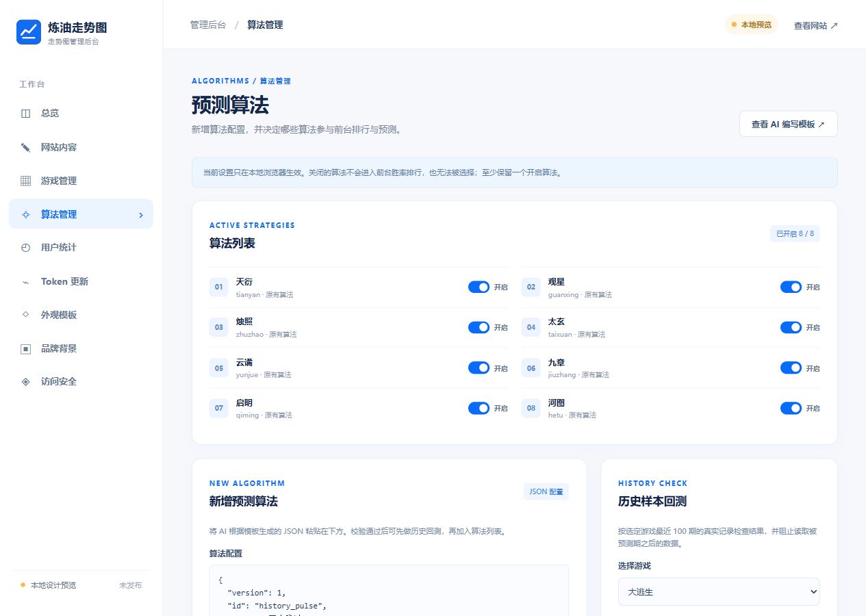Open the 查看网站 link
The image size is (866, 616).
816,25
